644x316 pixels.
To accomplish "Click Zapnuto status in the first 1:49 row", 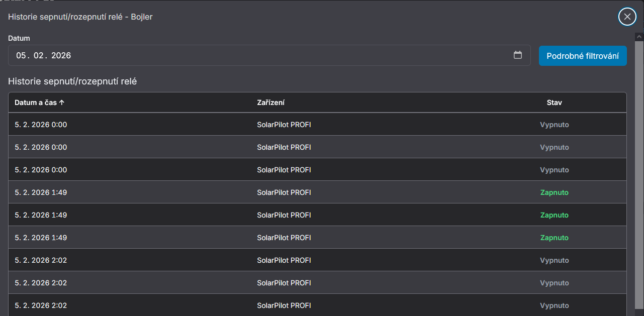I will pyautogui.click(x=554, y=192).
